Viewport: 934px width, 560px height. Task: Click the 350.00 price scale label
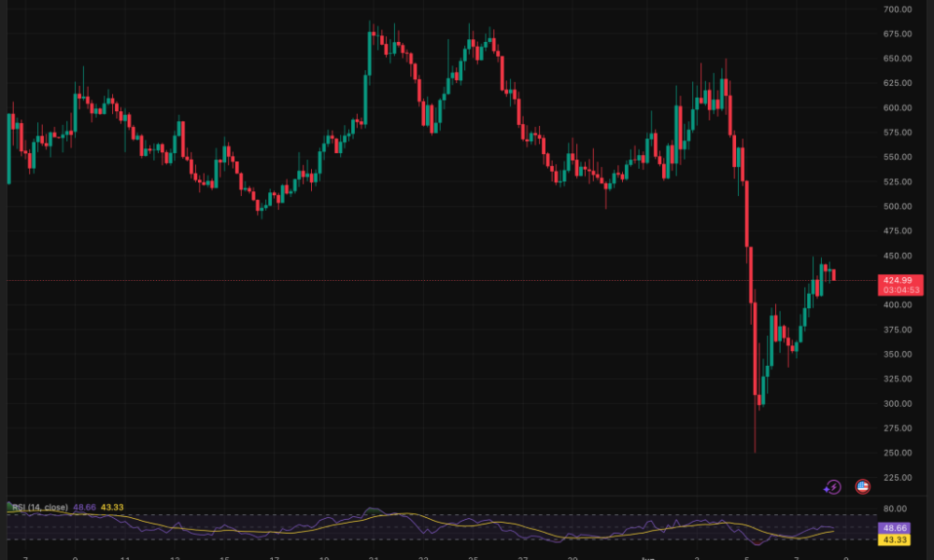point(897,354)
